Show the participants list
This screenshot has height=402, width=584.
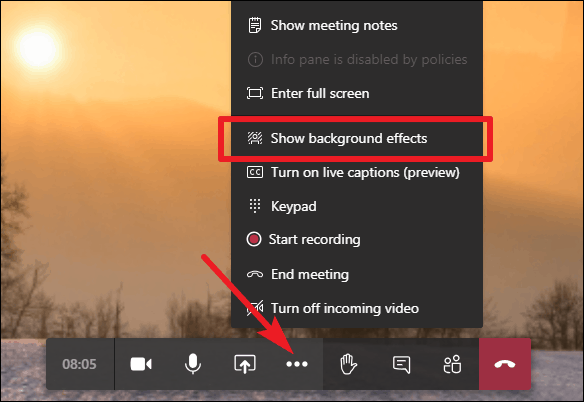453,364
